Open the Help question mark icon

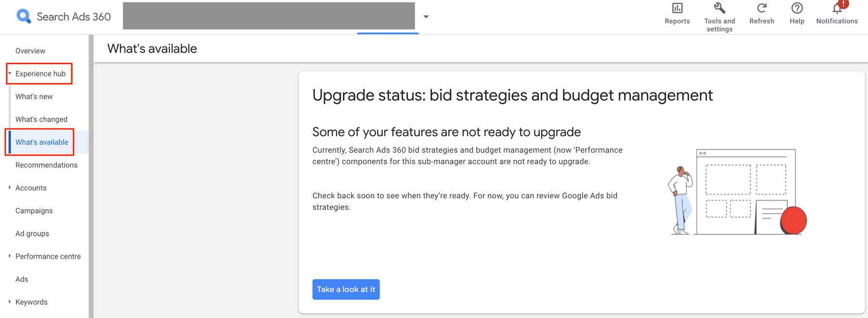(797, 8)
